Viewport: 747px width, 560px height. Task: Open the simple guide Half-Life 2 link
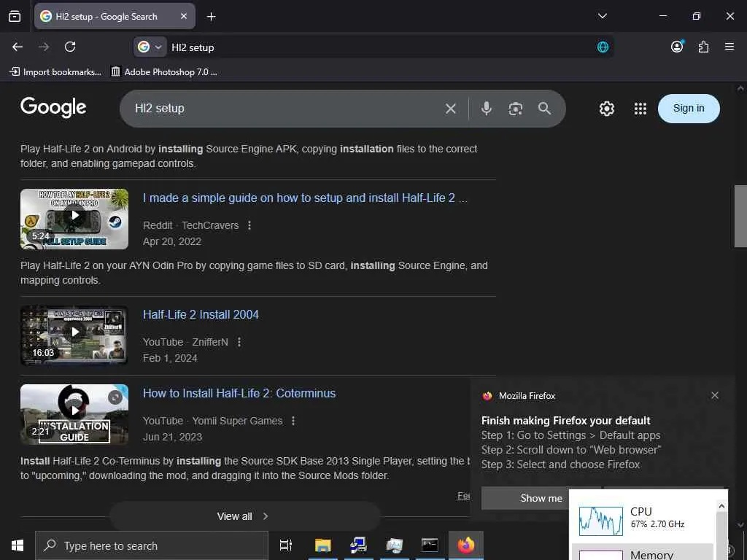(305, 198)
